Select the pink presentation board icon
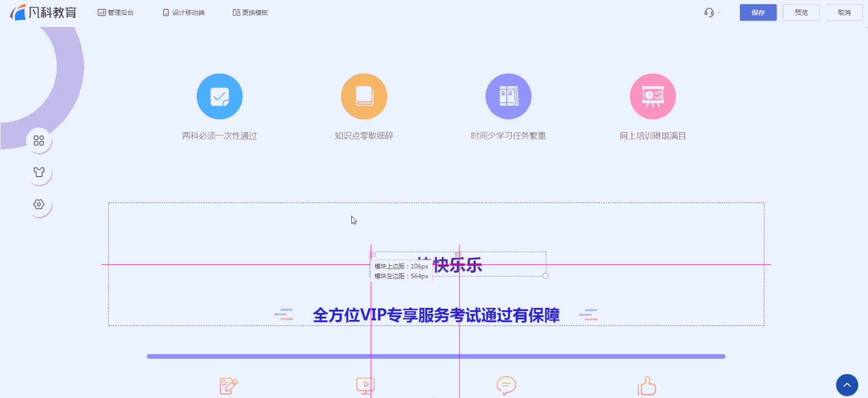This screenshot has height=398, width=868. pyautogui.click(x=653, y=96)
